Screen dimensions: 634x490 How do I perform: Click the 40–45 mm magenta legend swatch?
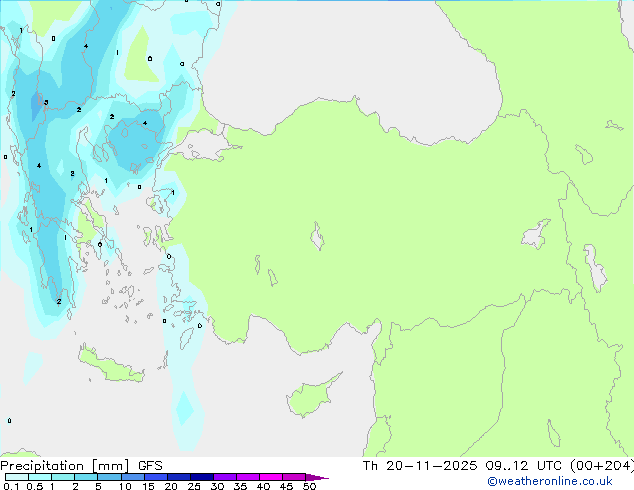pos(271,477)
